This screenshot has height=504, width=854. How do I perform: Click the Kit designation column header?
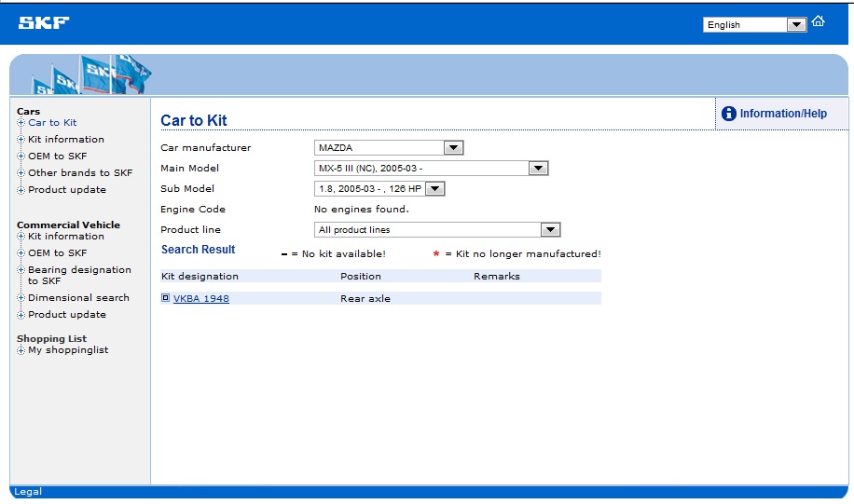[200, 276]
